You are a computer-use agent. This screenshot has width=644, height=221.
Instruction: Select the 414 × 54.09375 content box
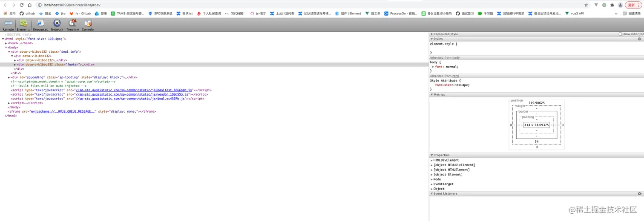(x=537, y=125)
